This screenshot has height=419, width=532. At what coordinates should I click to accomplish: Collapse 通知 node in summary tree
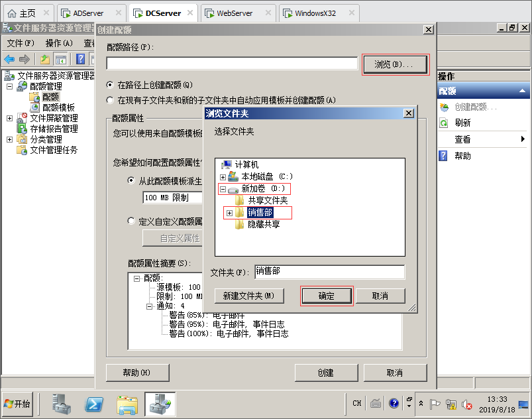[149, 306]
